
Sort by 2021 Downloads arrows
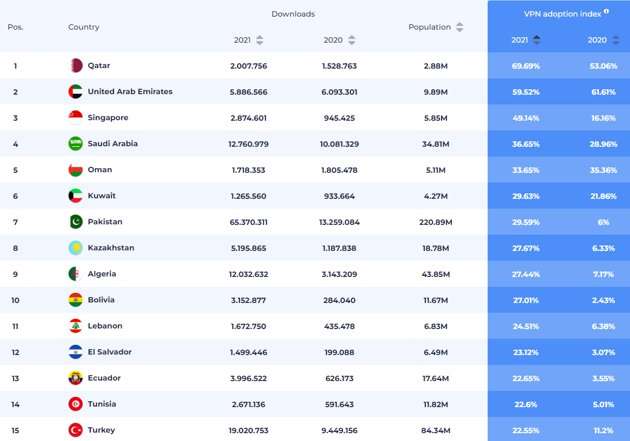click(x=260, y=40)
